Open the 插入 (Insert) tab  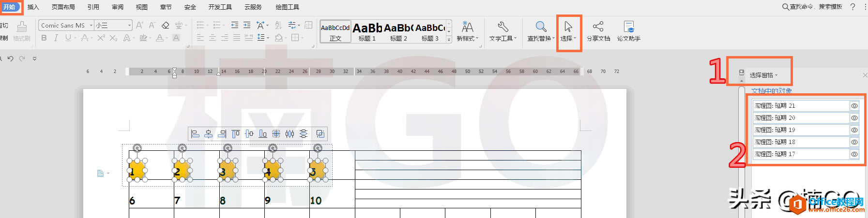[x=33, y=7]
